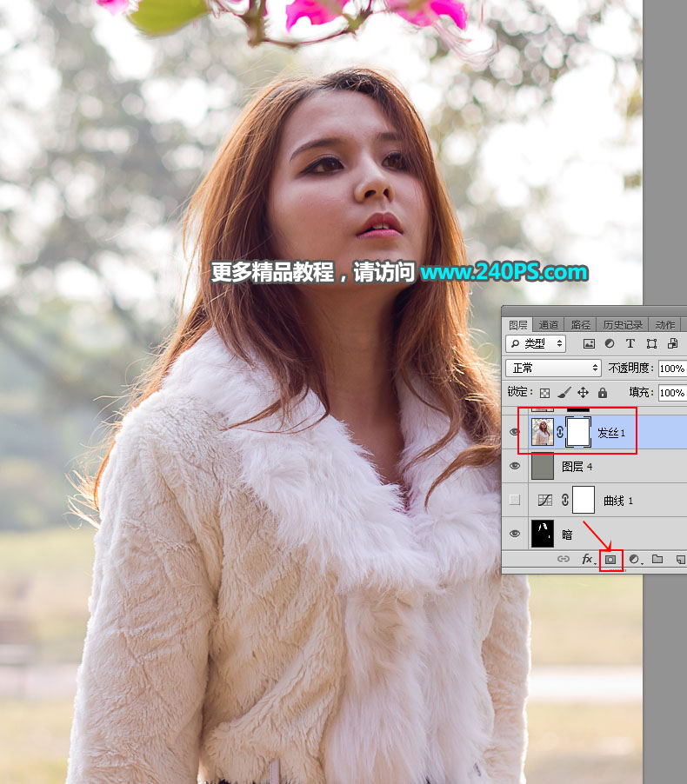Switch to the 路径 tab

coord(580,325)
